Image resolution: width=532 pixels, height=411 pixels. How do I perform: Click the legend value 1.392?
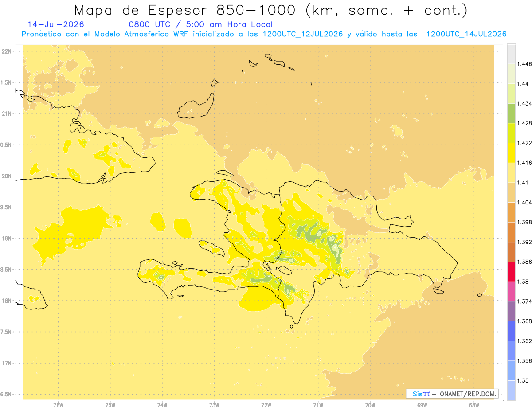coord(524,242)
